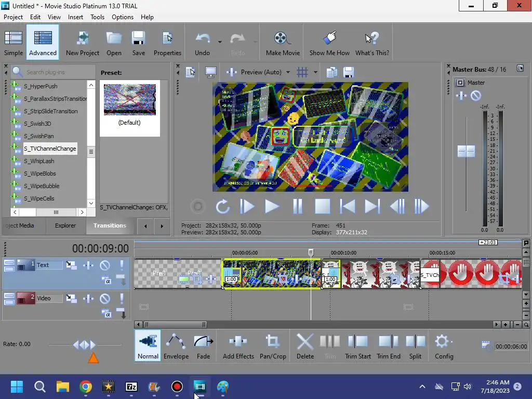Switch to the Explorer tab

65,225
